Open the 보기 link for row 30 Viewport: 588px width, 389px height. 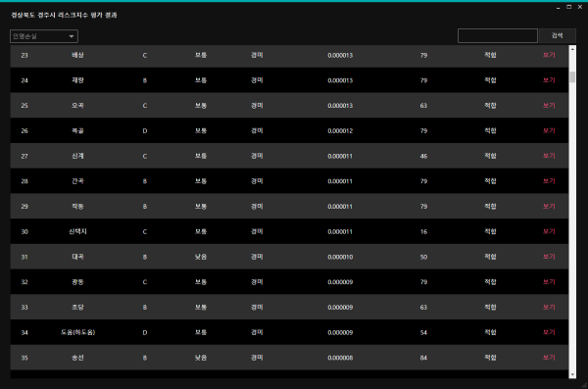tap(549, 231)
